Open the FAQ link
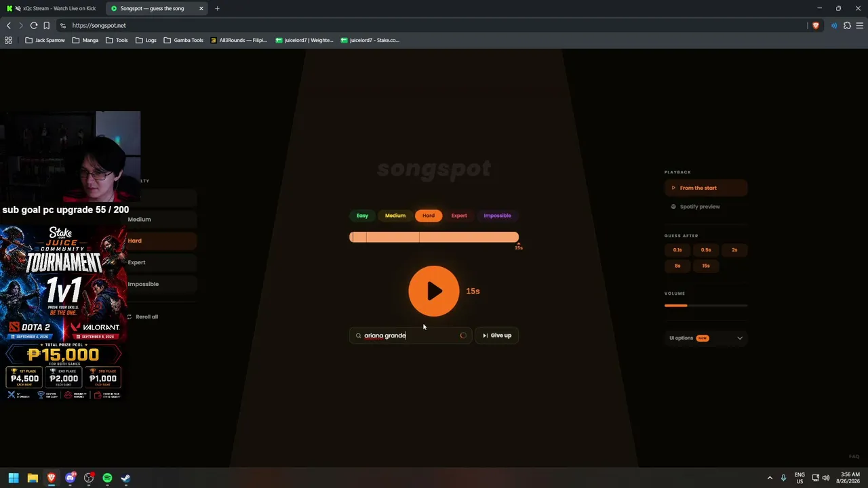868x488 pixels. tap(854, 457)
